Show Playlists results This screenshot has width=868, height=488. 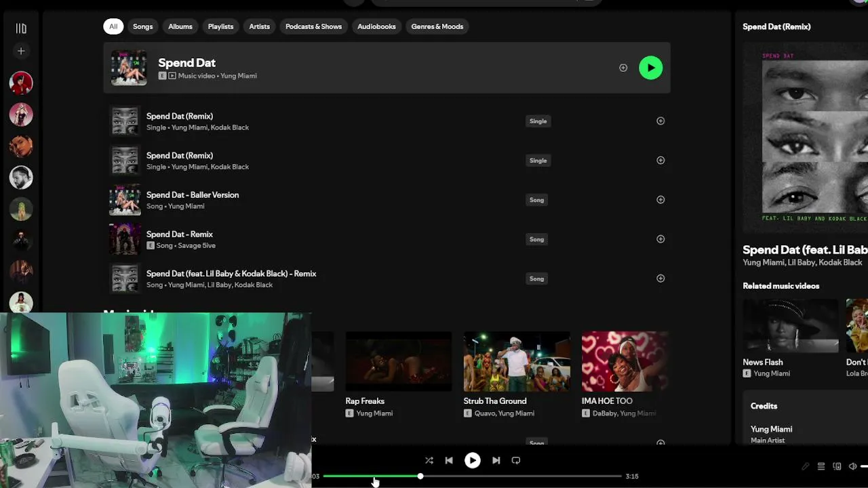[x=220, y=26]
